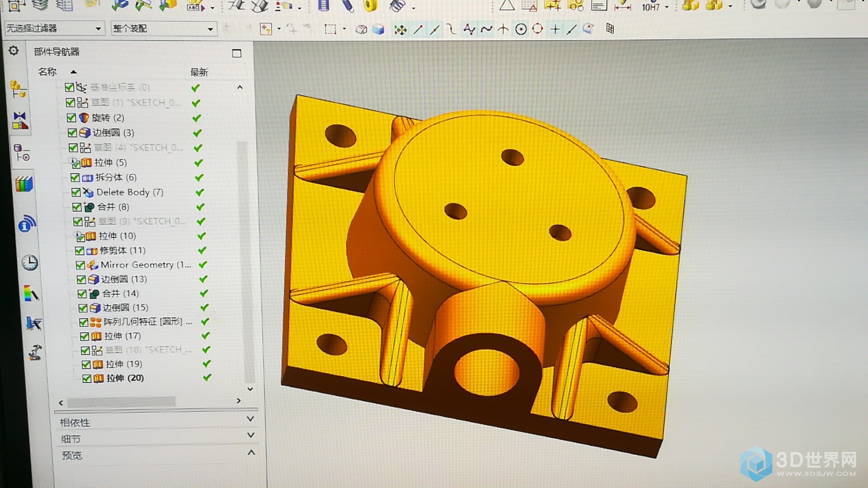Click the Bounded Grid snap icon
This screenshot has width=868, height=488.
tap(610, 29)
